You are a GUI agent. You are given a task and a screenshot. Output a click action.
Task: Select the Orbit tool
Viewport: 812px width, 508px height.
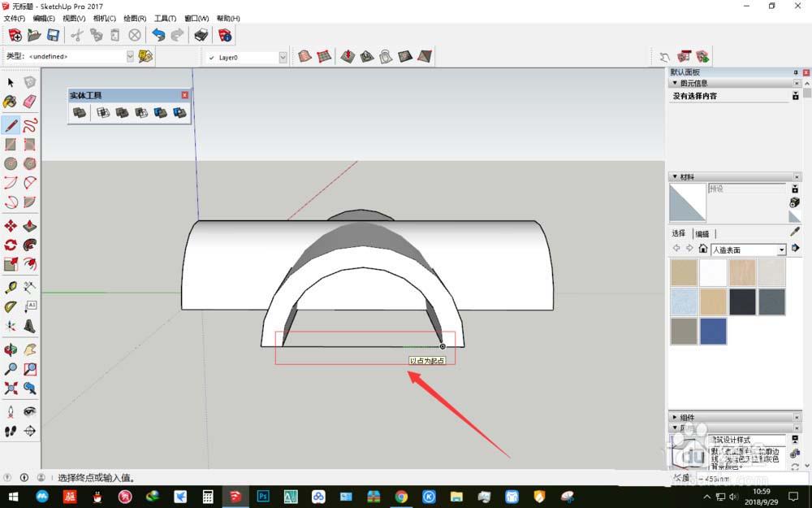click(11, 350)
